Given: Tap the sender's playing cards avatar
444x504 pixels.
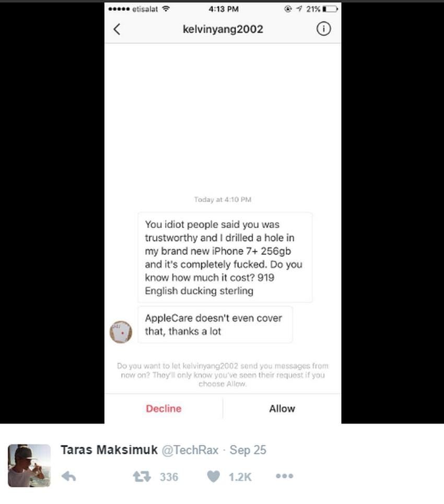Looking at the screenshot, I should click(x=121, y=332).
